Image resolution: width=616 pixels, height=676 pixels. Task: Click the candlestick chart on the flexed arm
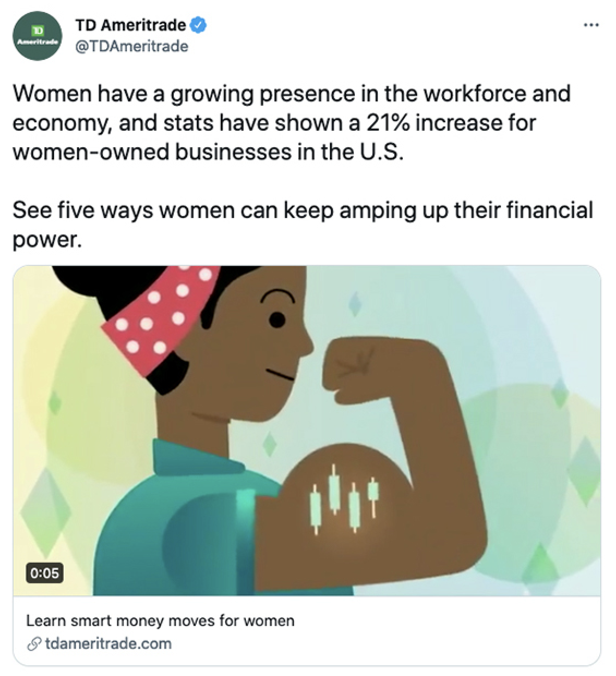click(x=343, y=499)
